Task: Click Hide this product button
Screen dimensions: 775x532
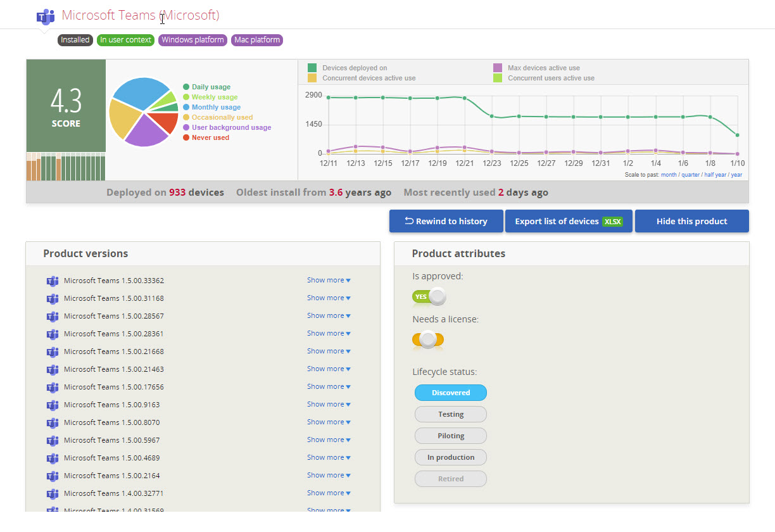Action: [692, 221]
